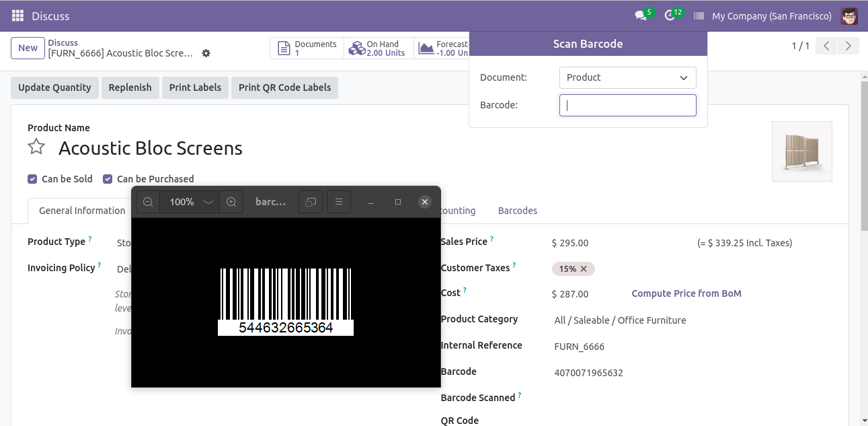Click the barcode scan icon in top bar

pos(699,15)
